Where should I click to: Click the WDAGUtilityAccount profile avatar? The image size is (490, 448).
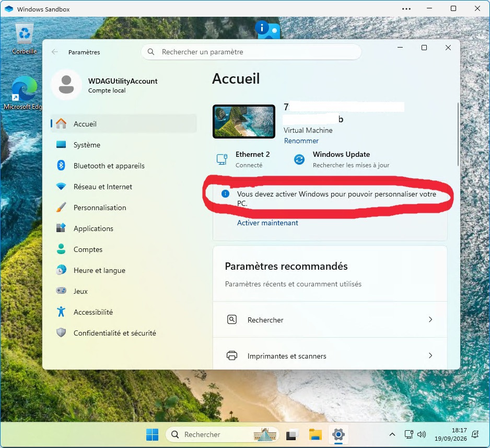pyautogui.click(x=66, y=85)
